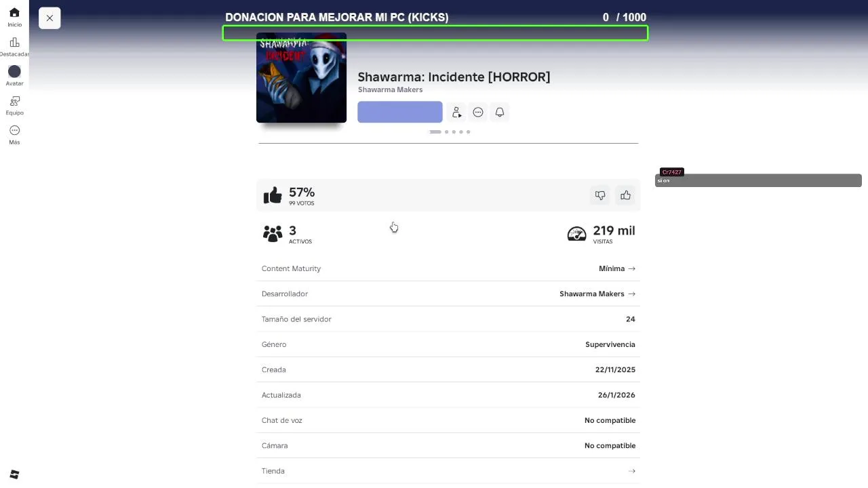Click the large thumbs-up rating icon

[273, 196]
